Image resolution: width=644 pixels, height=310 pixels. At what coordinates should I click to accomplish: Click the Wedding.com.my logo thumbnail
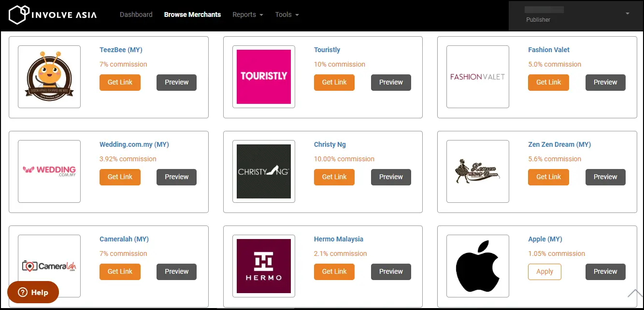49,171
